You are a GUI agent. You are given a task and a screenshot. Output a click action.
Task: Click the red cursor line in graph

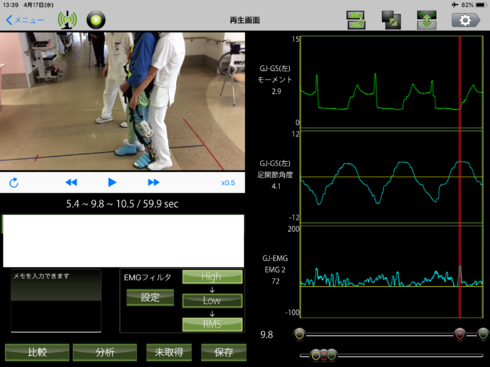coord(460,177)
